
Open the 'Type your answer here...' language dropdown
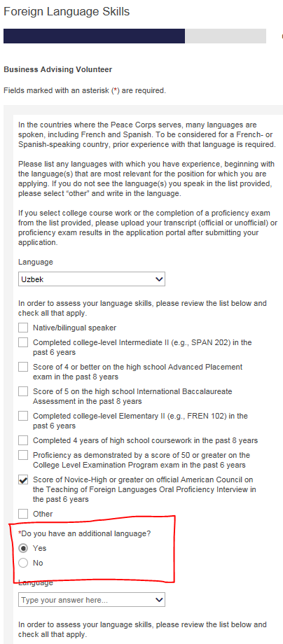point(92,600)
